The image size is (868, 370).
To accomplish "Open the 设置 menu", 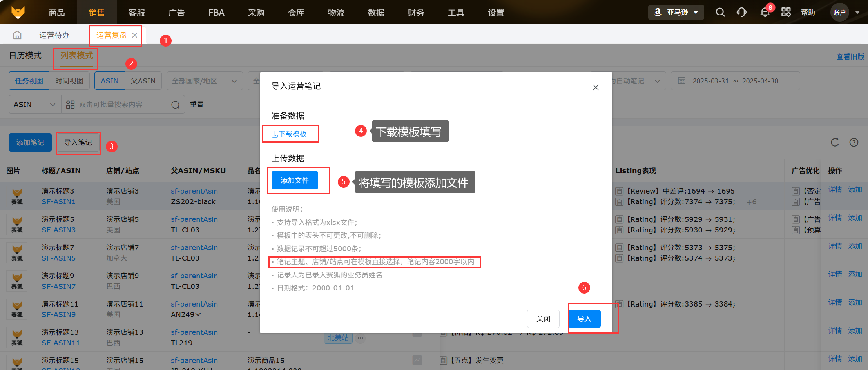I will 496,13.
